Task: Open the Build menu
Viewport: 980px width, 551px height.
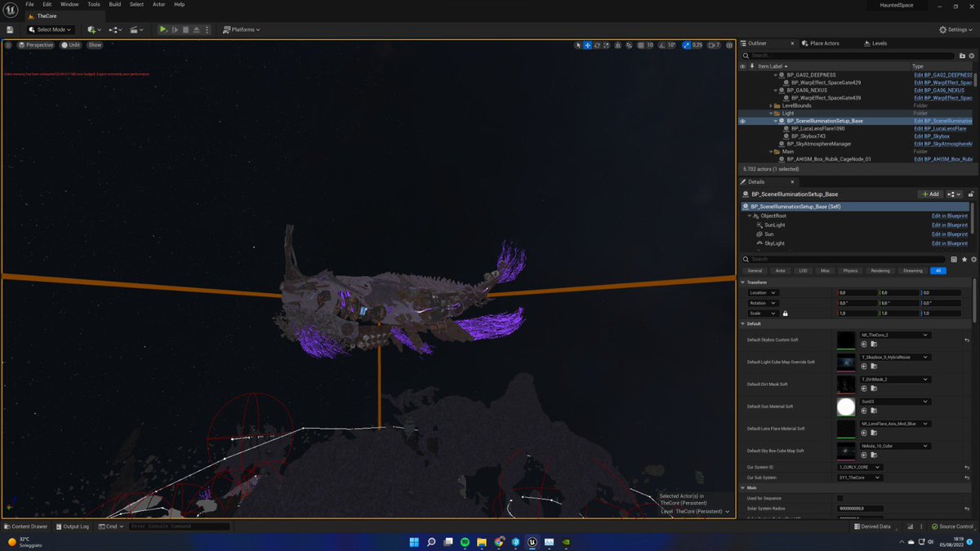Action: coord(115,4)
